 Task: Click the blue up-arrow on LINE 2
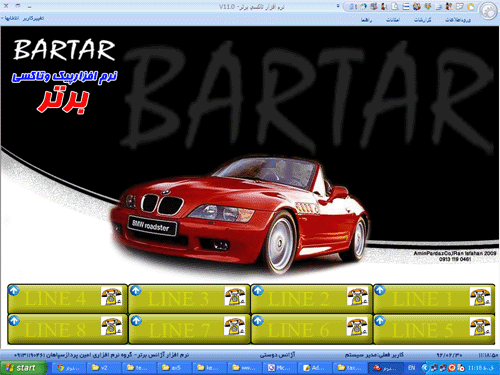[257, 291]
